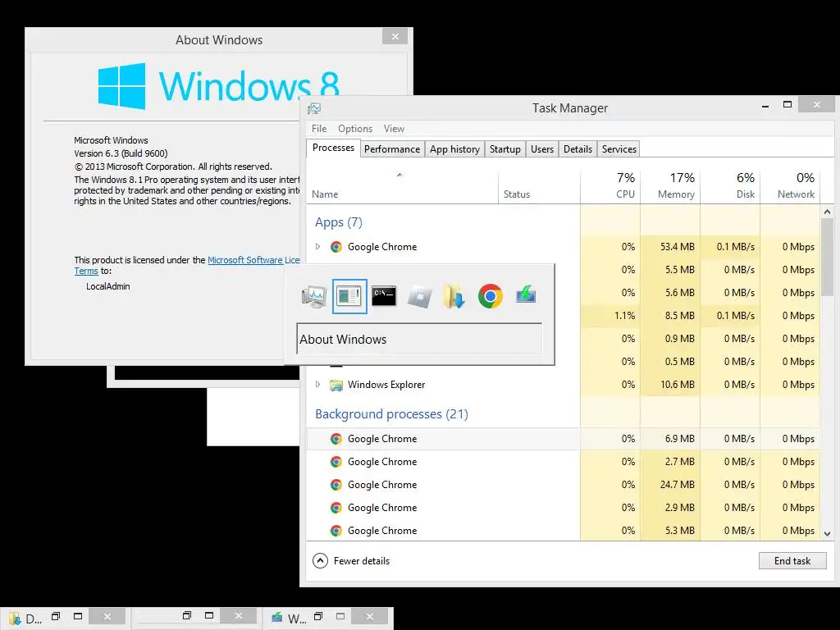The width and height of the screenshot is (840, 630).
Task: Click the 24.7 MB memory cell
Action: click(670, 485)
